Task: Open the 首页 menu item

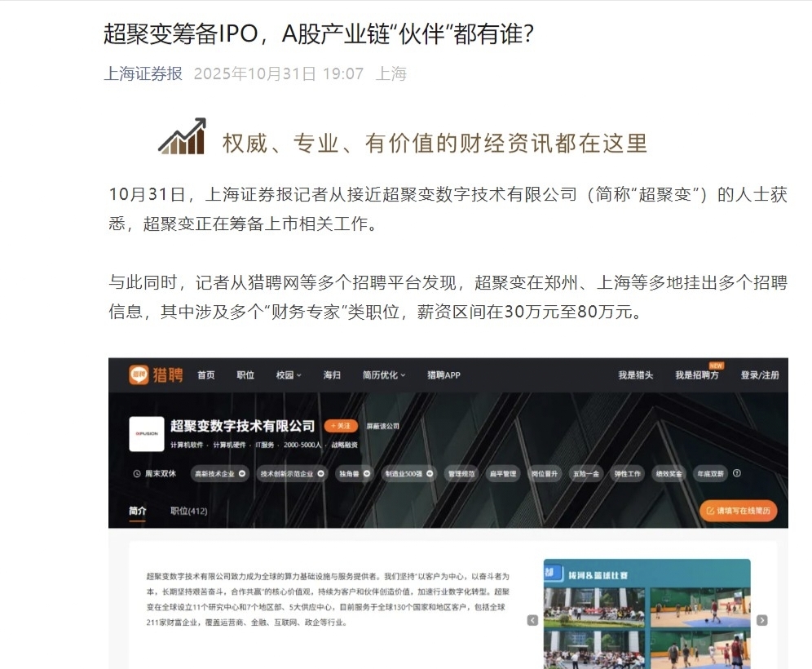Action: pos(205,374)
